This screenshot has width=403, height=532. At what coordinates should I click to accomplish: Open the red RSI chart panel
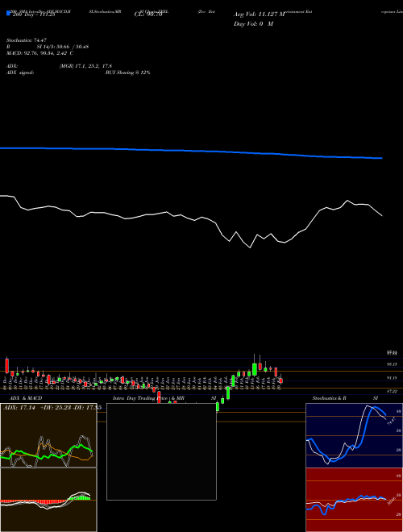pyautogui.click(x=354, y=500)
